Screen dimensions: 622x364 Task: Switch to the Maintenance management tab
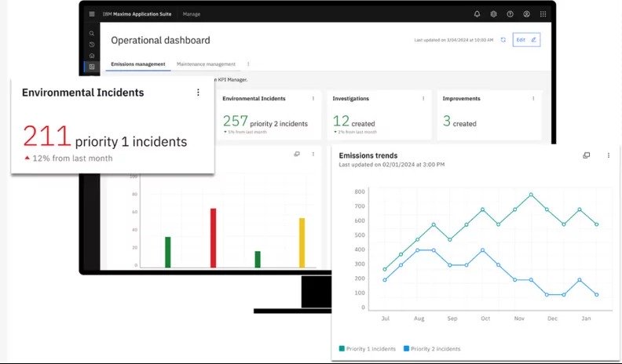pos(206,64)
